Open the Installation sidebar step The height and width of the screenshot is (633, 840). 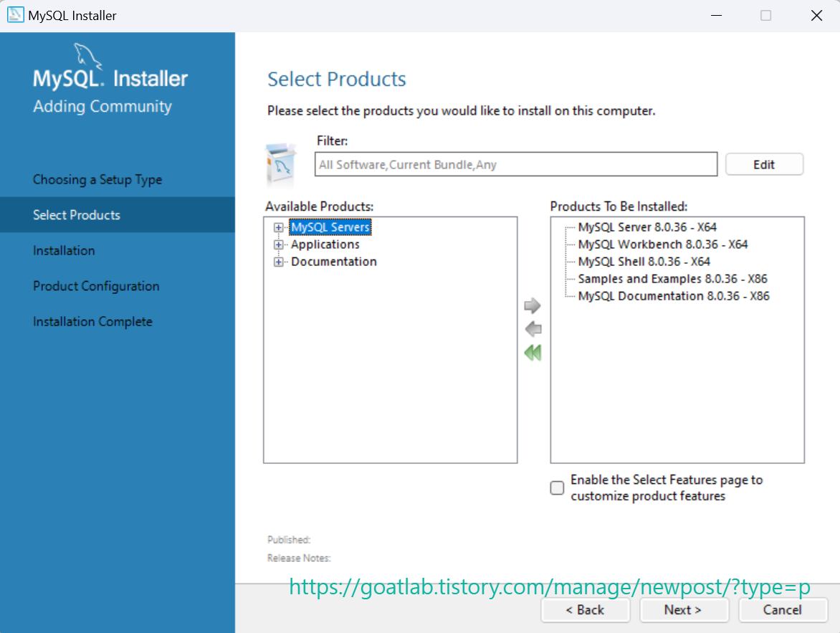(x=64, y=250)
